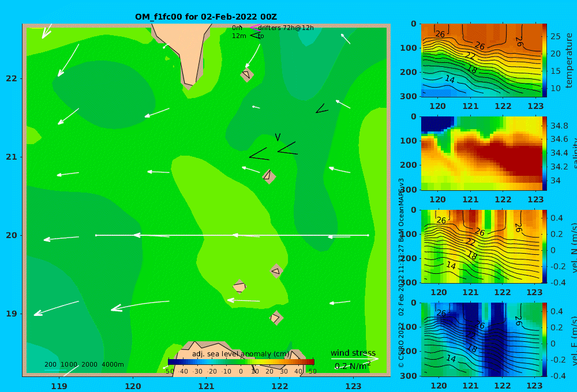Click the latitude tick label '21' on the map
This screenshot has height=392, width=577.
(12, 157)
